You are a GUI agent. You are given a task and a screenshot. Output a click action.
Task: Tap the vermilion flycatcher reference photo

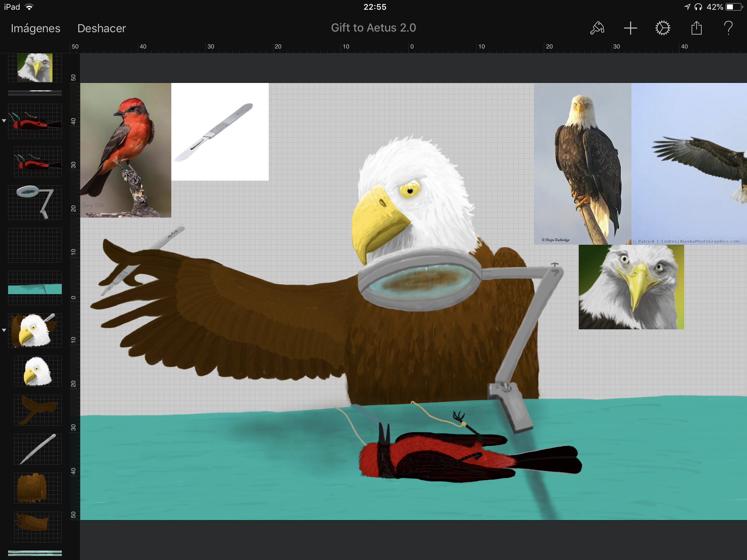point(126,150)
